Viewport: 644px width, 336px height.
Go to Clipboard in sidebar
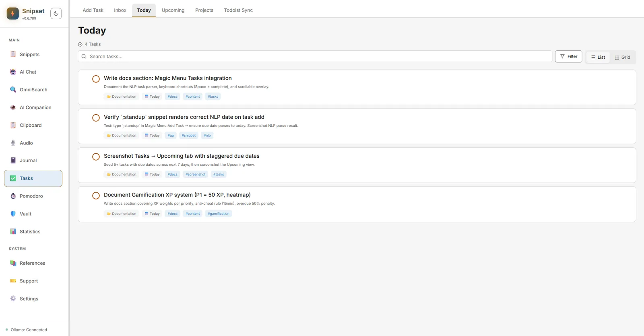click(x=33, y=125)
